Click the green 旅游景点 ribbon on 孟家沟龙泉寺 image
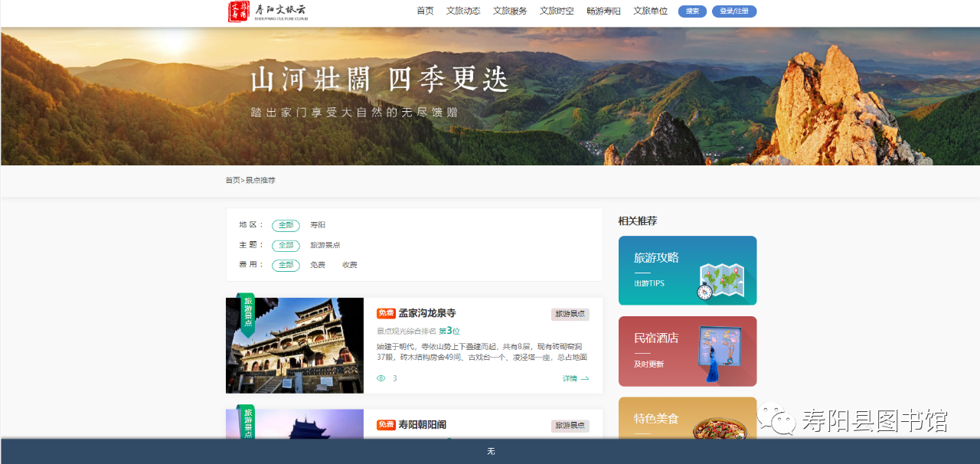 [x=247, y=314]
